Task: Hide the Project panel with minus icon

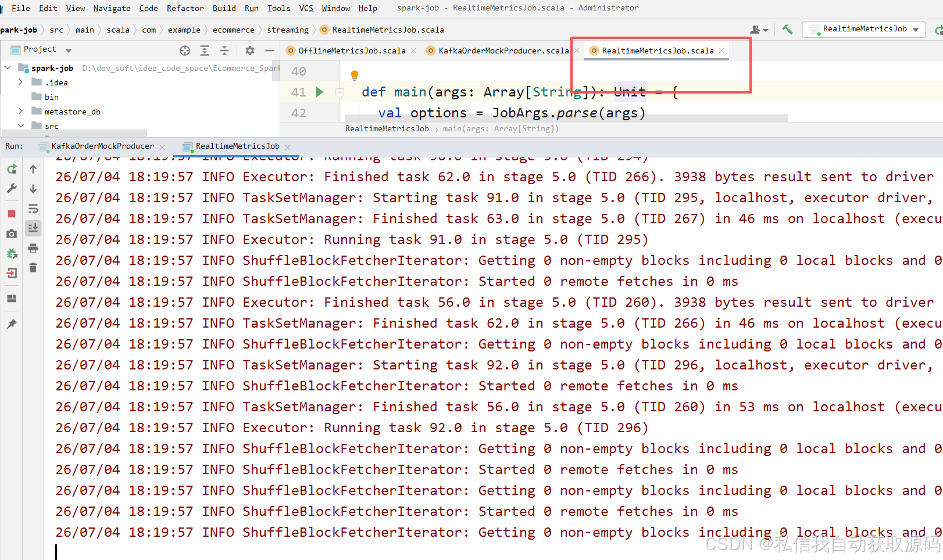Action: coord(270,51)
